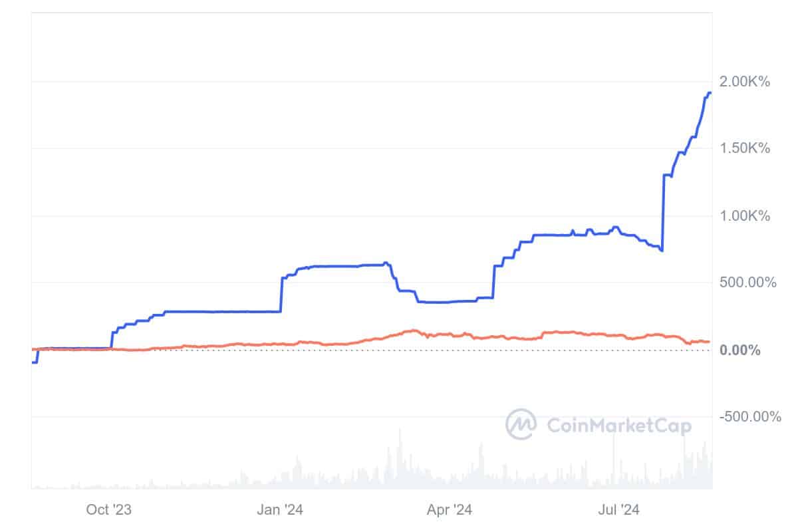Screen dimensions: 798x532
Task: Click the -500.00% y-axis label
Action: coord(751,417)
